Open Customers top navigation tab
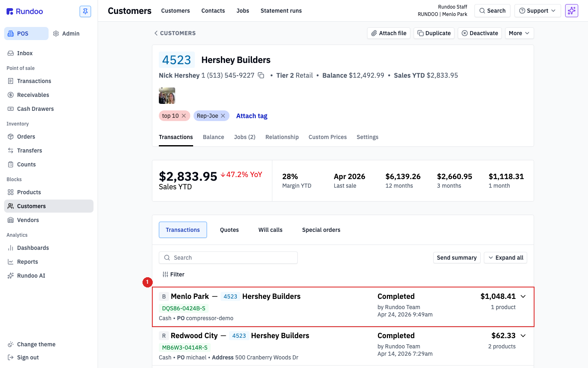588x368 pixels. pyautogui.click(x=176, y=11)
